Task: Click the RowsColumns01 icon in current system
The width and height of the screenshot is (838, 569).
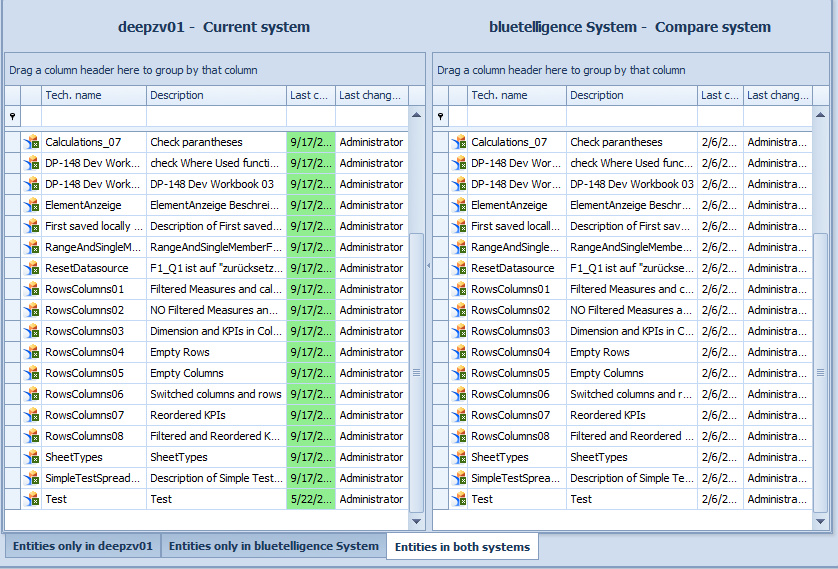Action: click(31, 289)
